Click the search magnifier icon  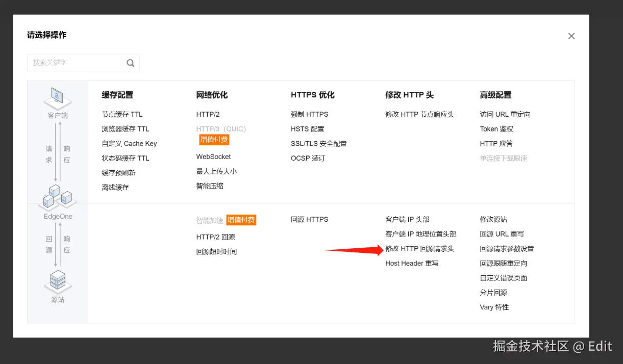tap(131, 63)
